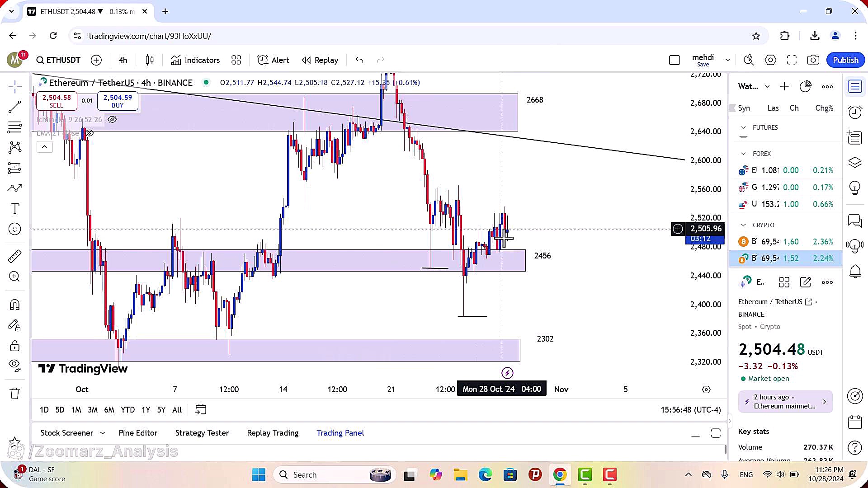868x488 pixels.
Task: Expand the mehdi layout dropdown arrow
Action: point(728,60)
